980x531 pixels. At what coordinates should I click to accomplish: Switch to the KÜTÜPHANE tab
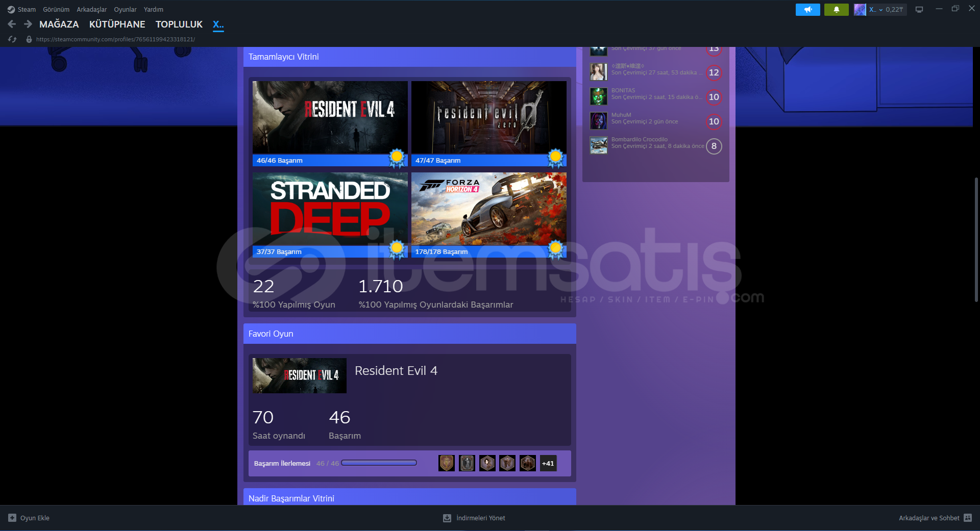pyautogui.click(x=117, y=24)
